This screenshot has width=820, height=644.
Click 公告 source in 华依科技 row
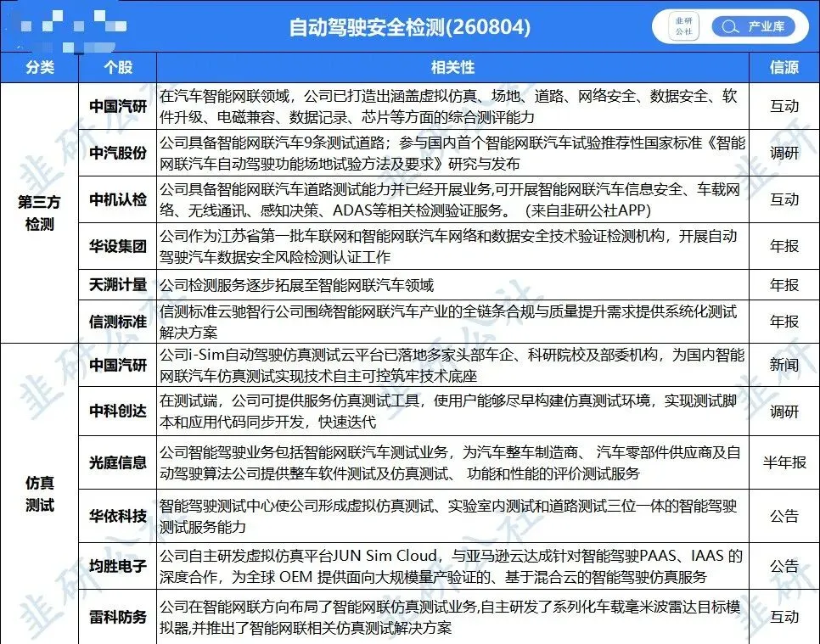coord(783,517)
